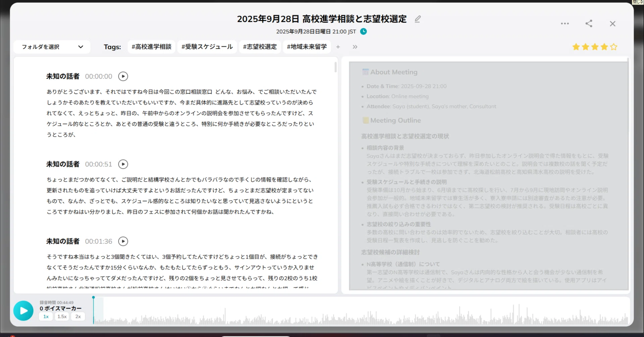Select the #志望校選定 tag
Screen dimensions: 644x337
(260, 47)
